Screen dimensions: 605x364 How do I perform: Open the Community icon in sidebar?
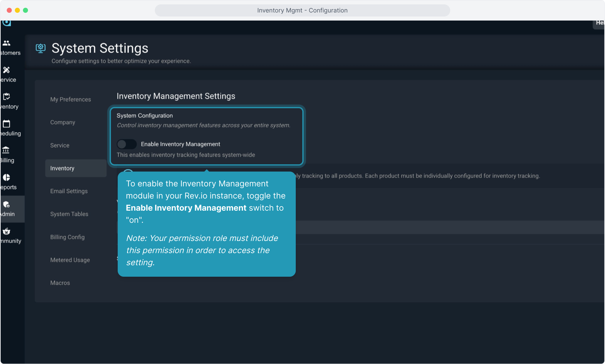[6, 231]
